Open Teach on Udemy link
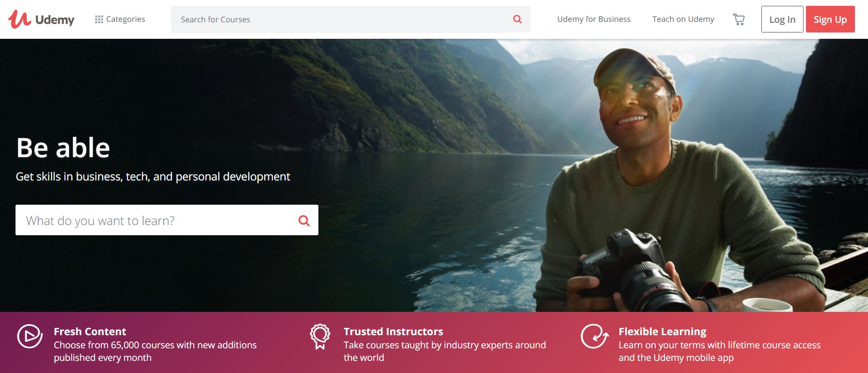868x373 pixels. coord(683,19)
